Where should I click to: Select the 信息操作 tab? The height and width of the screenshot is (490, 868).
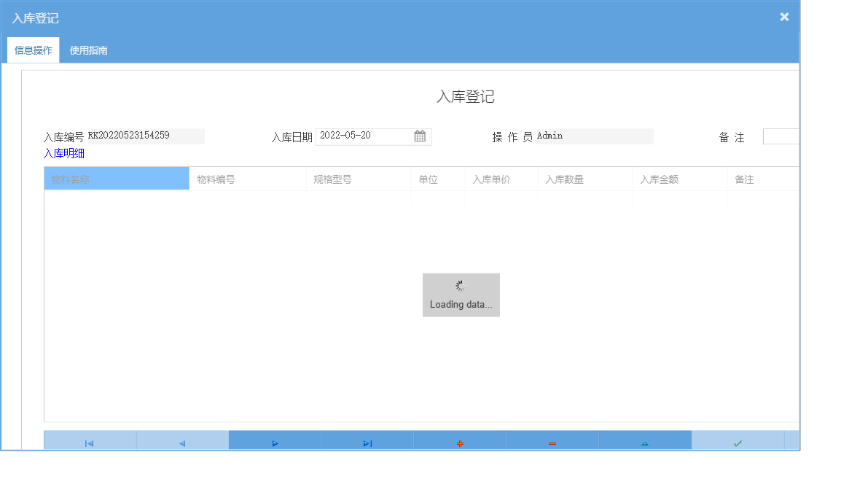(33, 50)
